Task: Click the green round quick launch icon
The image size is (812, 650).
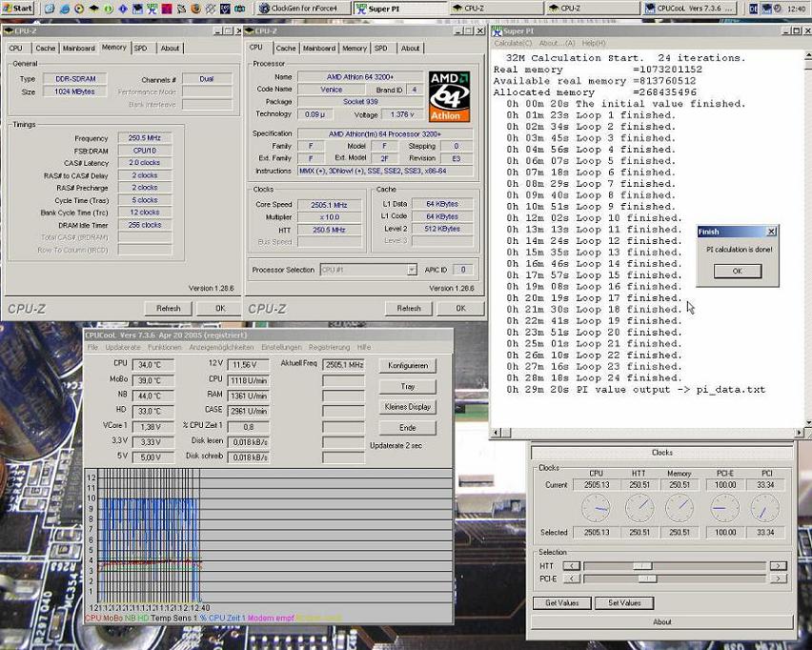Action: [109, 9]
